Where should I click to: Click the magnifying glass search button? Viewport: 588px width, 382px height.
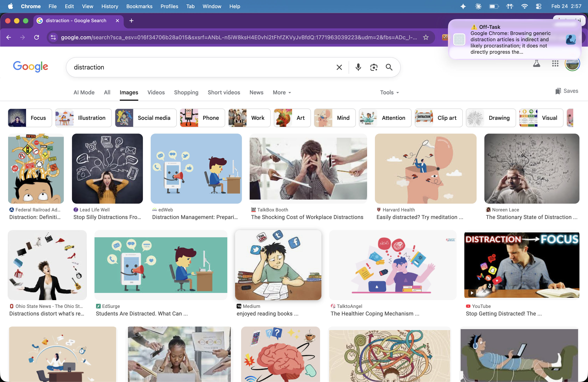(389, 67)
